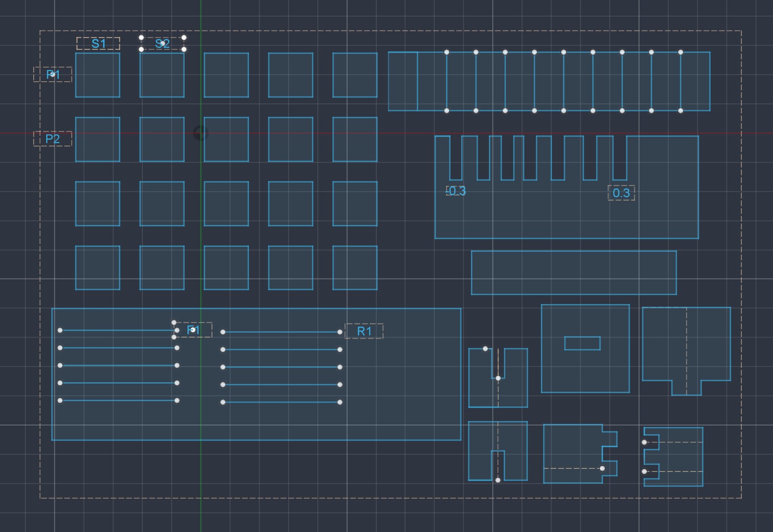The image size is (773, 532).
Task: Select the rightmost 0.3 dimension label
Action: click(621, 193)
